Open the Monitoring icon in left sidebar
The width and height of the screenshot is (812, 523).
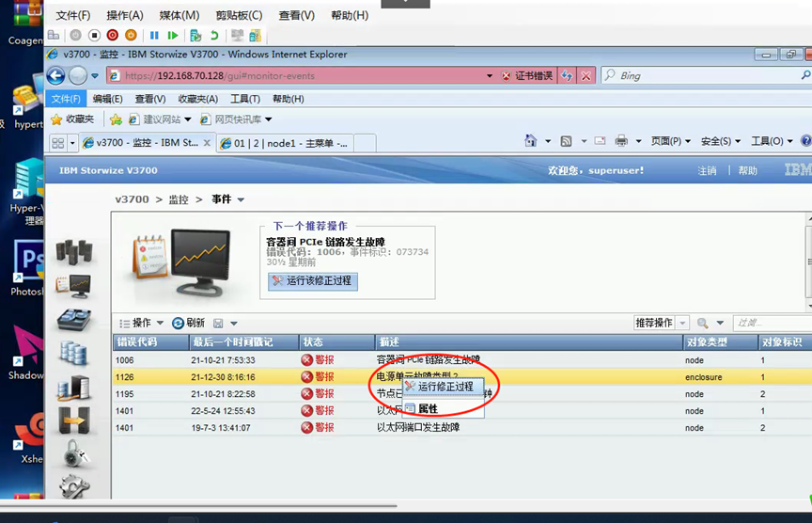click(73, 286)
